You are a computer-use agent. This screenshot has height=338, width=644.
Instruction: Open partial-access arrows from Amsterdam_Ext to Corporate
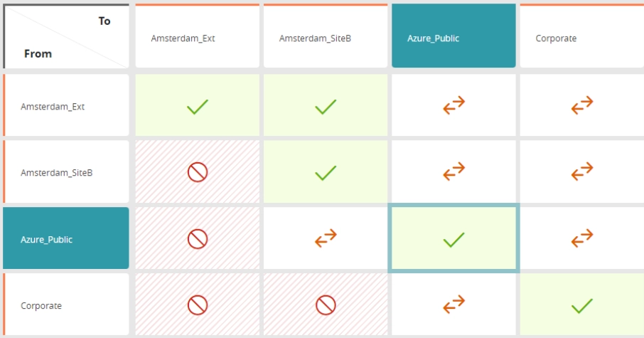tap(582, 105)
